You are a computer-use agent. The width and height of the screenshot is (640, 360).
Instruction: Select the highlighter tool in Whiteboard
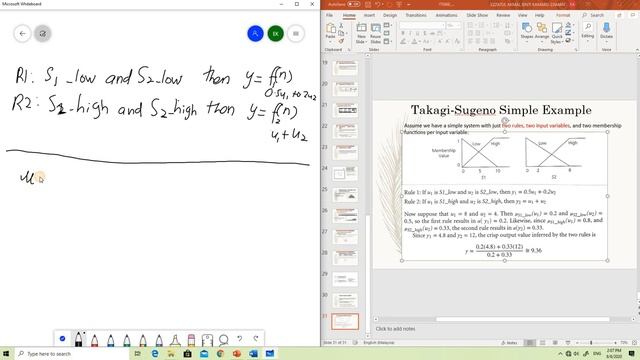[175, 340]
